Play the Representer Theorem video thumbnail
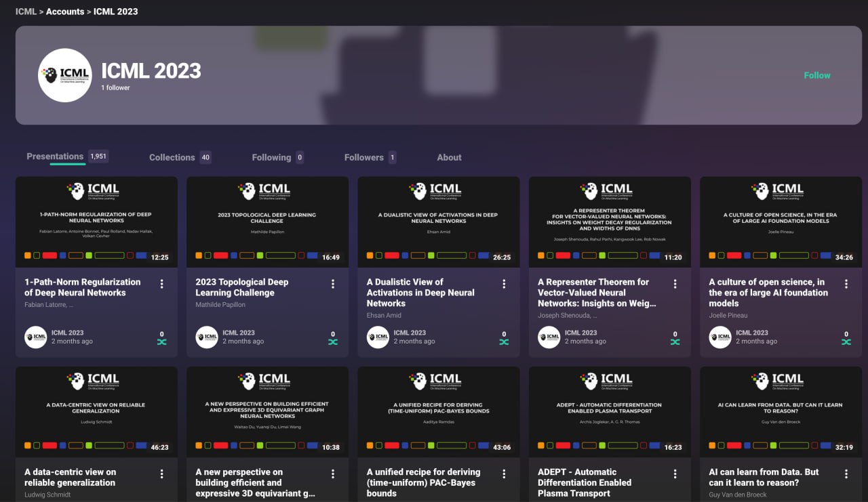Screen dimensions: 868x502 coord(610,222)
